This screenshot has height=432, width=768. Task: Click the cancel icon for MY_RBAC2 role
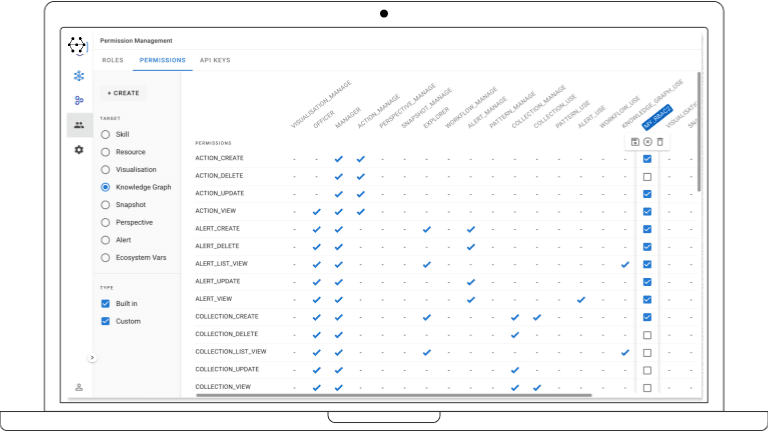point(647,142)
